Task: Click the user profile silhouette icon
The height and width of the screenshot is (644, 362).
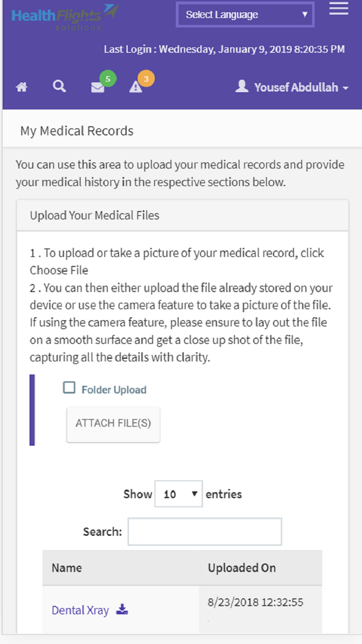Action: coord(242,86)
